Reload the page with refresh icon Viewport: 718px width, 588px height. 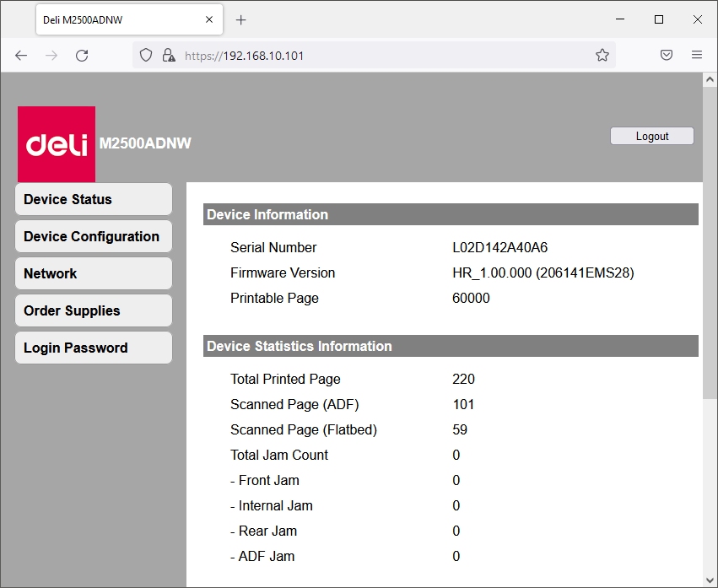click(x=82, y=56)
